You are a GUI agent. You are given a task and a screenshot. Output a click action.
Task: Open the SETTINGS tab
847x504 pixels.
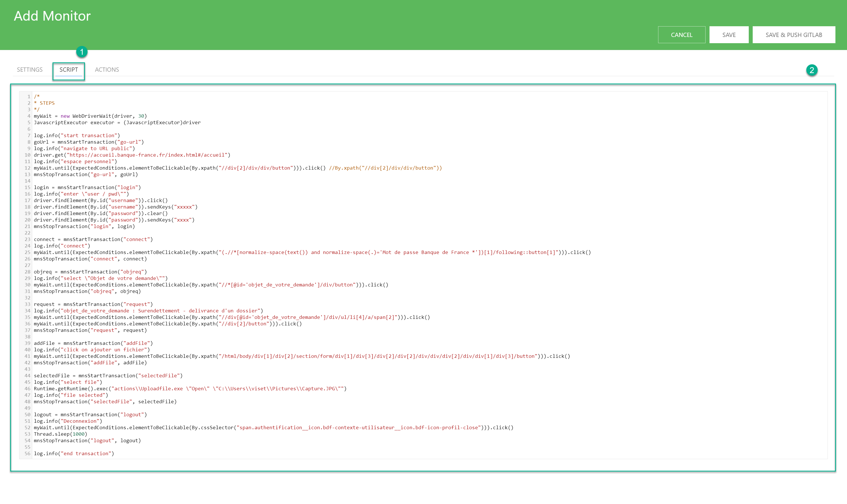point(30,70)
